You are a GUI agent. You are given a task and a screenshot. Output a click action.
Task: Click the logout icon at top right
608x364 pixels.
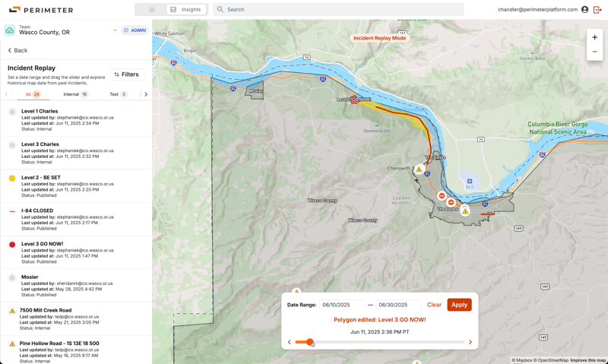point(597,10)
